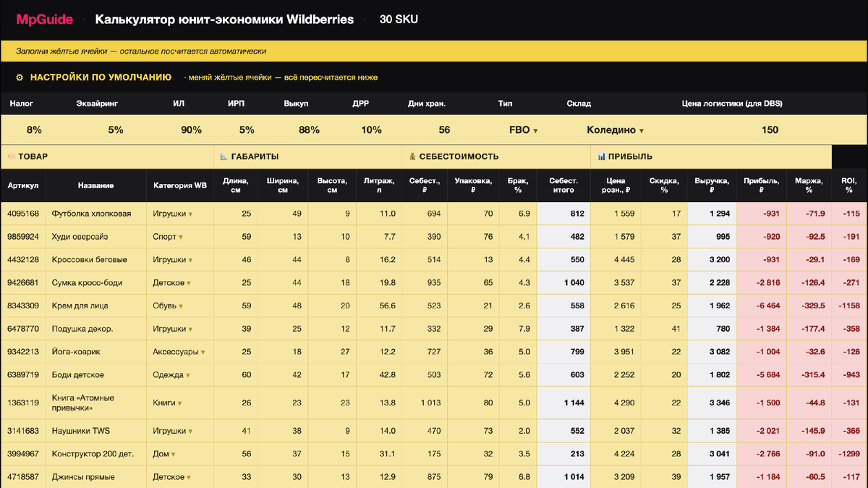Viewport: 868px width, 488px height.
Task: Open the Склад Коледино dropdown
Action: point(642,131)
